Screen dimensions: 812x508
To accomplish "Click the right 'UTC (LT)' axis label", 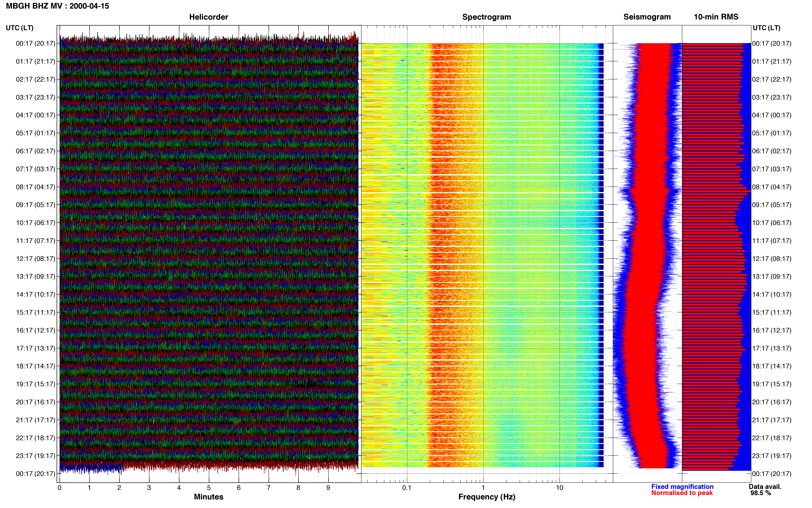I will point(766,28).
